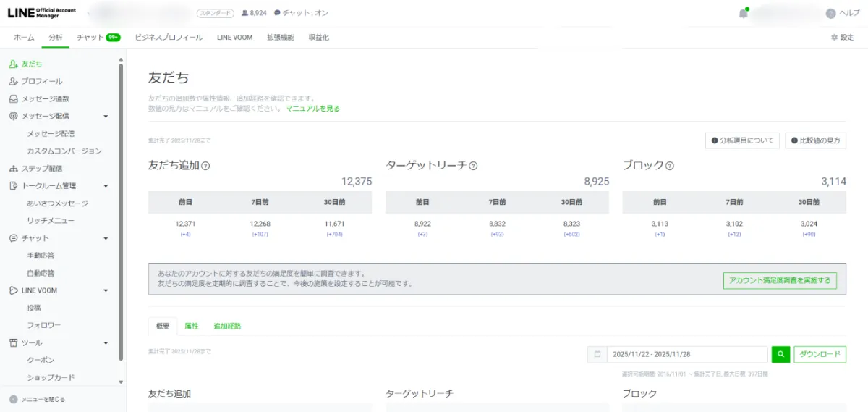Open 手動応答 in sidebar

click(x=41, y=256)
